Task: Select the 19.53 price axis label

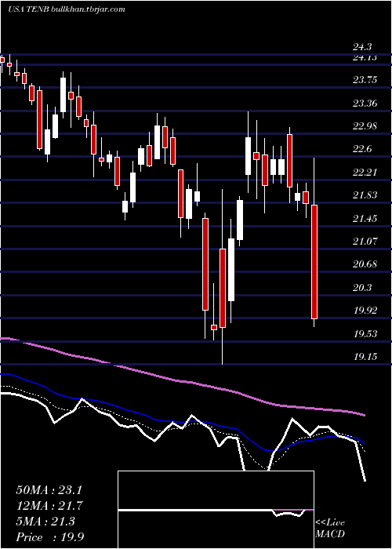Action: point(365,334)
